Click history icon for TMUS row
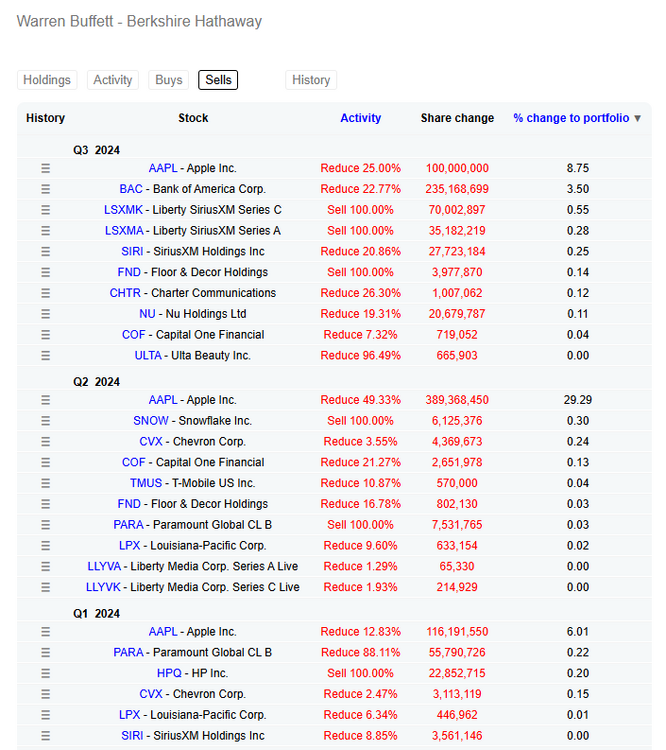 pos(45,483)
